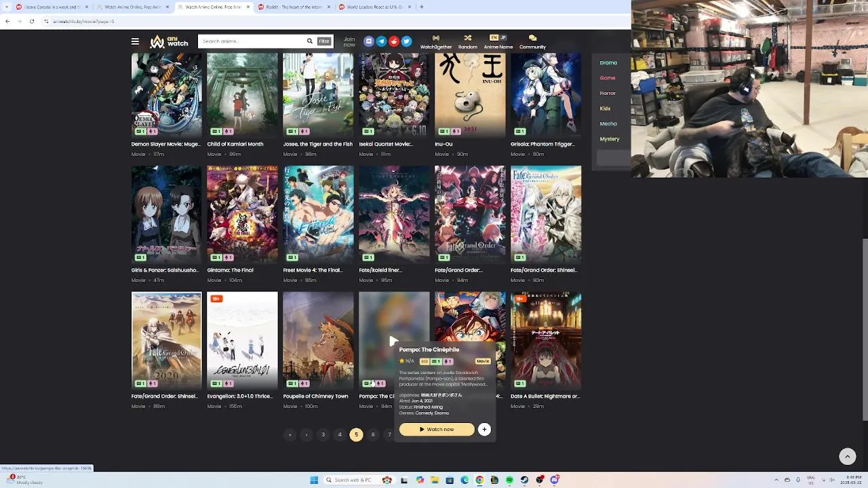Switch to leave Canada browser tab

[x=52, y=7]
